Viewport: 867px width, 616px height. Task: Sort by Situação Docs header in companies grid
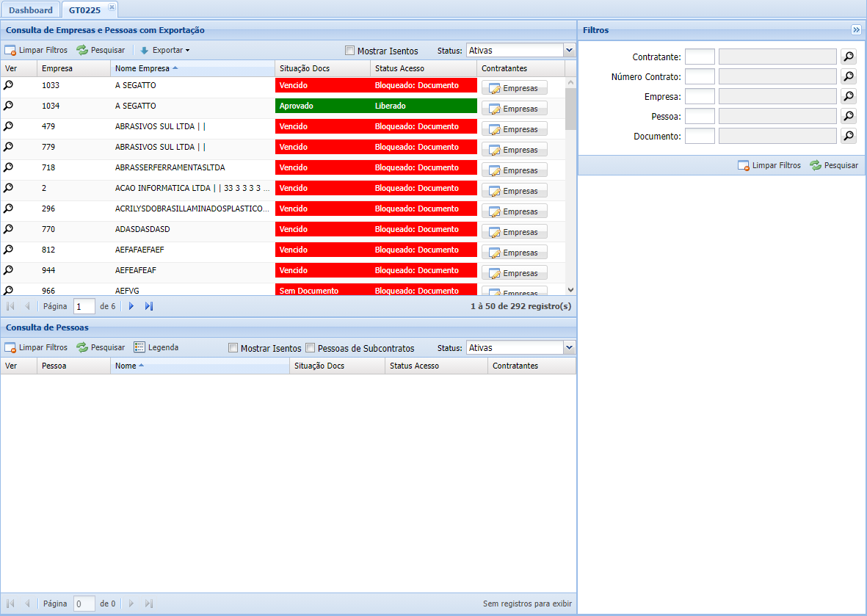tap(322, 68)
